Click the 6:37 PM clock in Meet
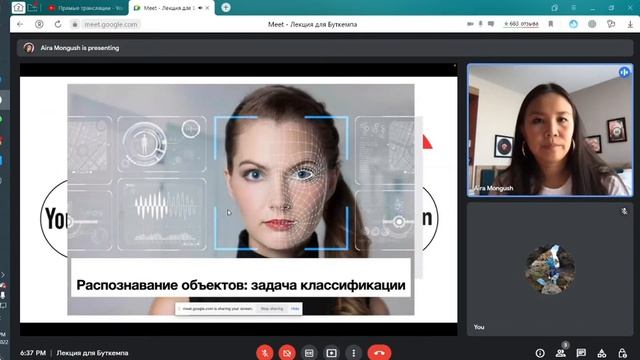The height and width of the screenshot is (360, 640). [x=33, y=353]
